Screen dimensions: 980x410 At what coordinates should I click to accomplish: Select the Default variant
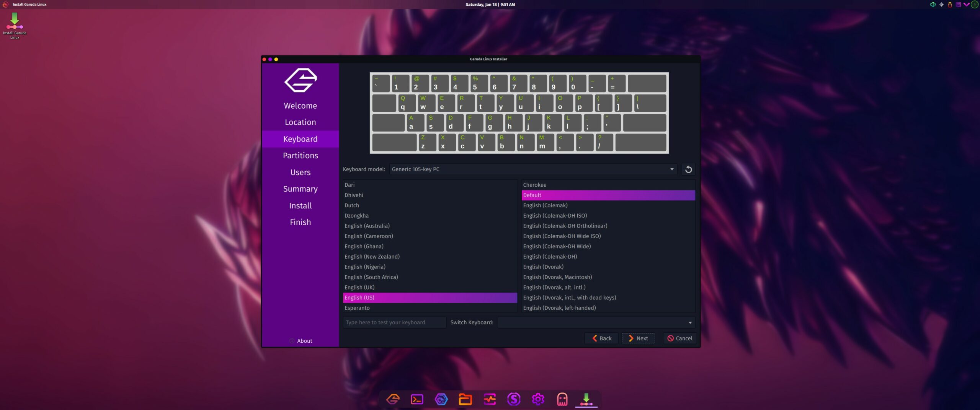(x=608, y=195)
